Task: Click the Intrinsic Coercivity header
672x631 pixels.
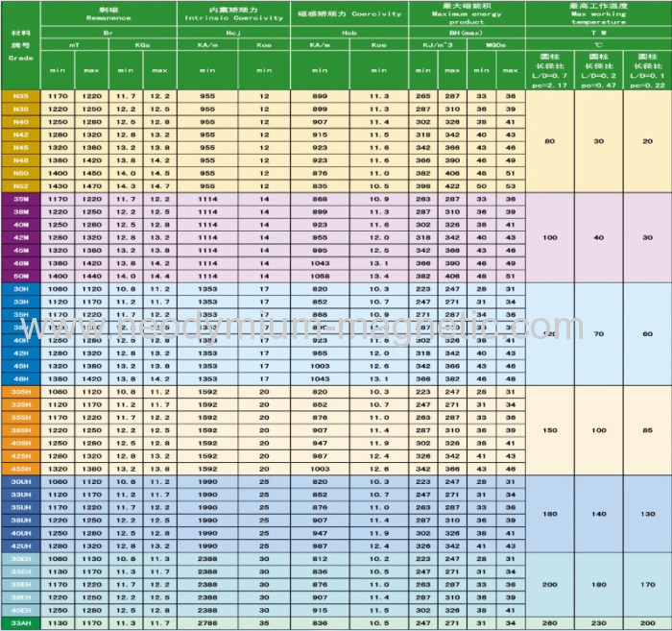Action: pos(233,13)
